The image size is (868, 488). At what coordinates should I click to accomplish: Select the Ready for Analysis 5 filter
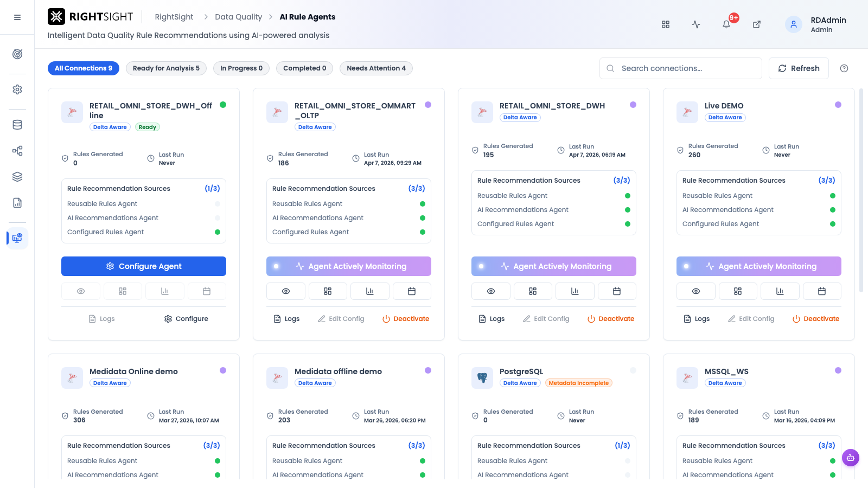[x=166, y=68]
